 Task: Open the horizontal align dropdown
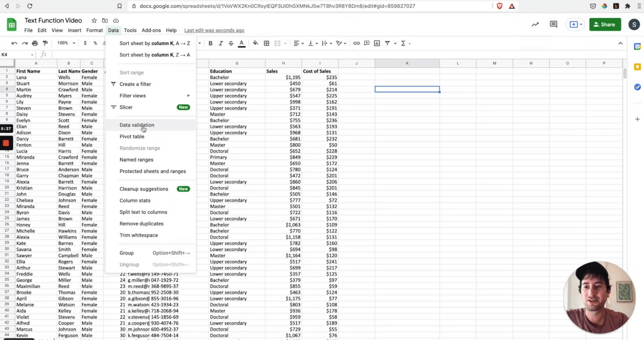(298, 43)
